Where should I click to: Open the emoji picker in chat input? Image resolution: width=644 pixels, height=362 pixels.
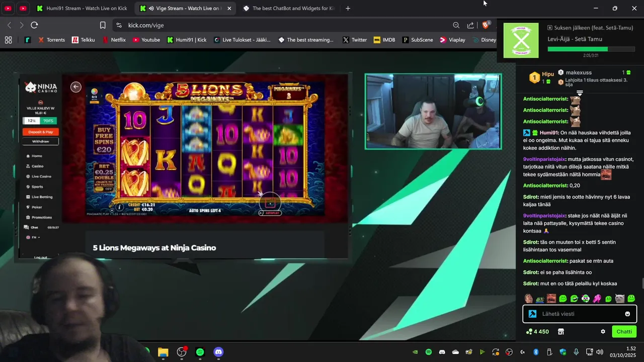click(627, 314)
